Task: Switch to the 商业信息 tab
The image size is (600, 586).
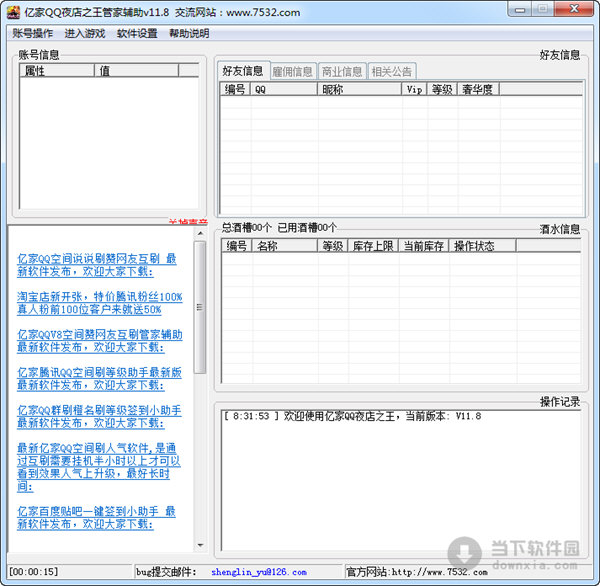Action: point(342,71)
